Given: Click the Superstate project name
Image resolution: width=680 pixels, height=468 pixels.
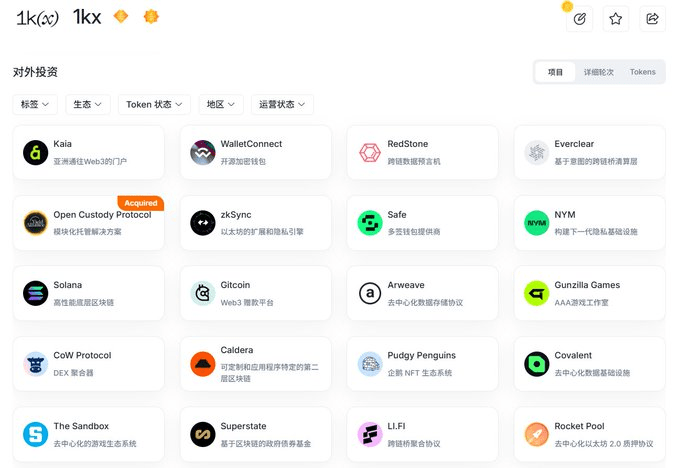Looking at the screenshot, I should coord(243,426).
